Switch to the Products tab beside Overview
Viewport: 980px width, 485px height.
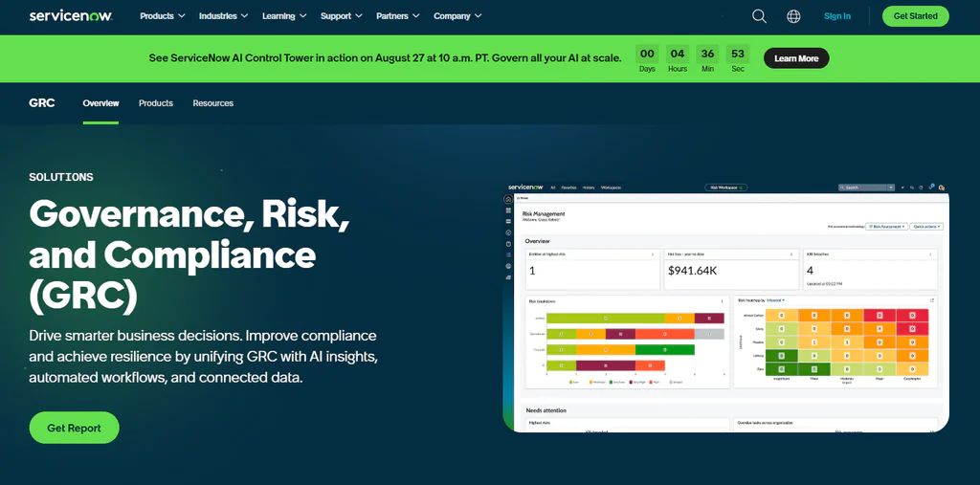pyautogui.click(x=156, y=103)
